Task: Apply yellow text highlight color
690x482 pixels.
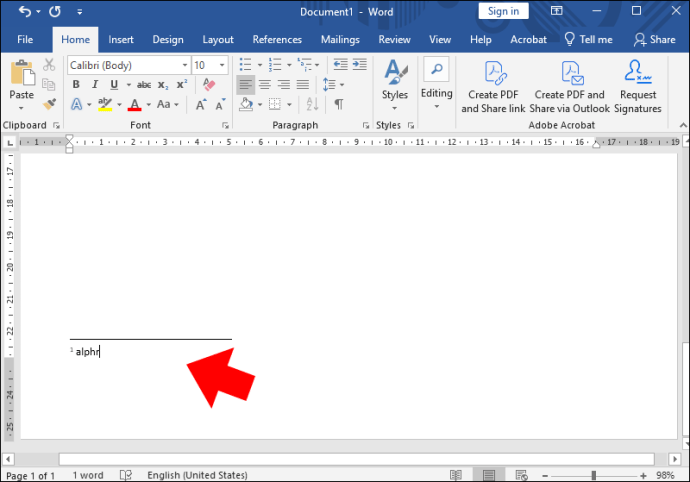Action: point(105,104)
